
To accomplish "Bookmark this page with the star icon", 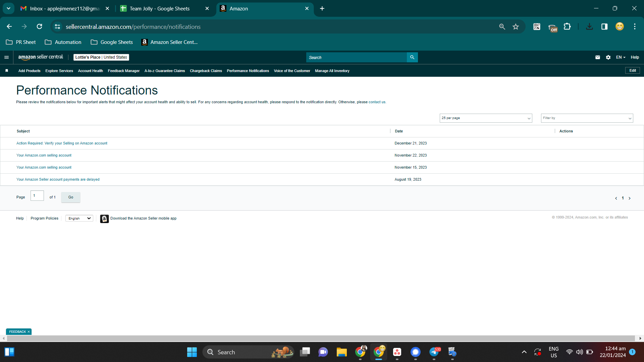I will [516, 26].
